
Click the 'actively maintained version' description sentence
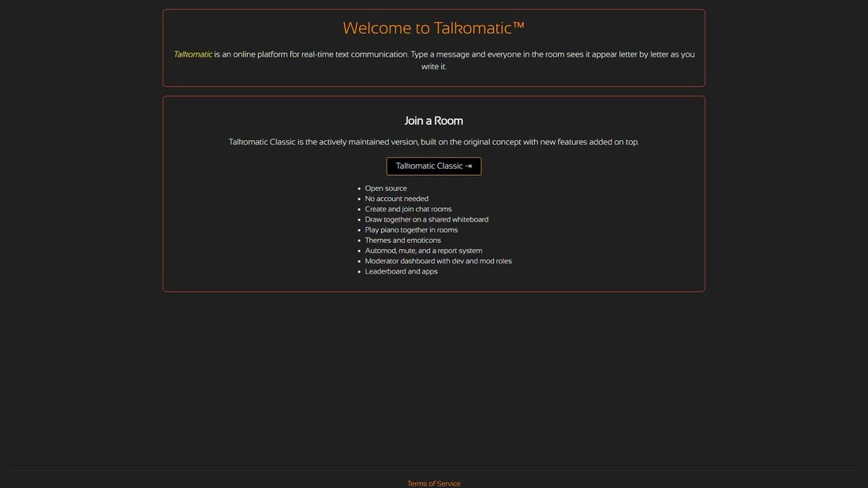click(433, 142)
